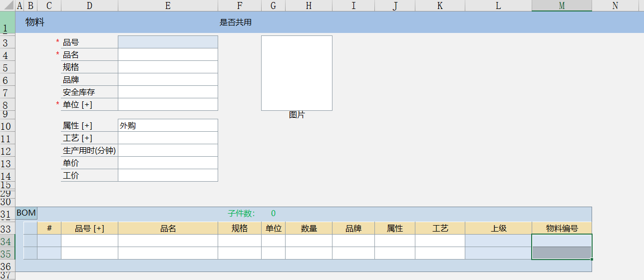This screenshot has width=644, height=280.
Task: Click the BOM button
Action: pos(26,213)
